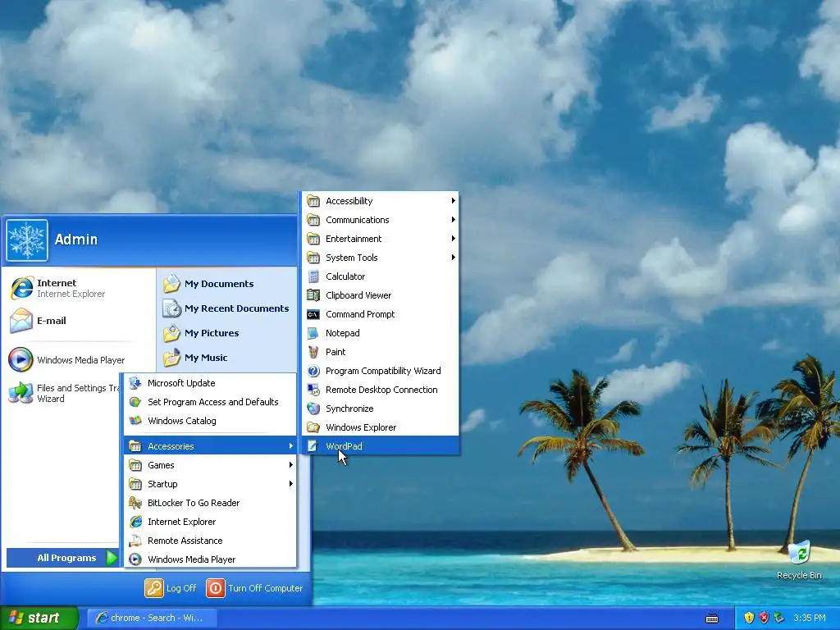Click Turn Off Computer button
The image size is (840, 630).
[x=254, y=588]
